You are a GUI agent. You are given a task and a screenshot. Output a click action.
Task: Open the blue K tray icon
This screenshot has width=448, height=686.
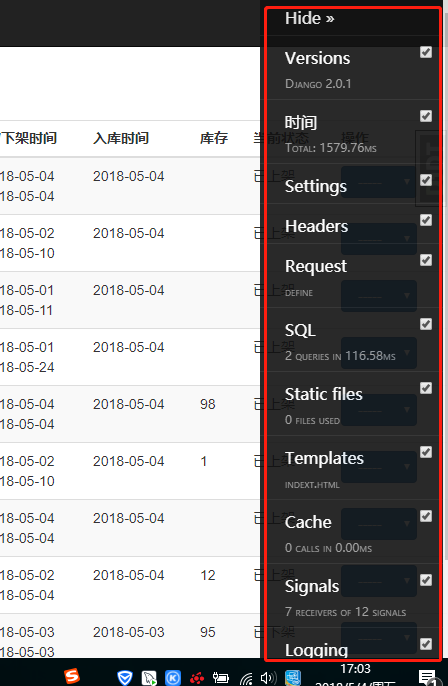[x=173, y=678]
